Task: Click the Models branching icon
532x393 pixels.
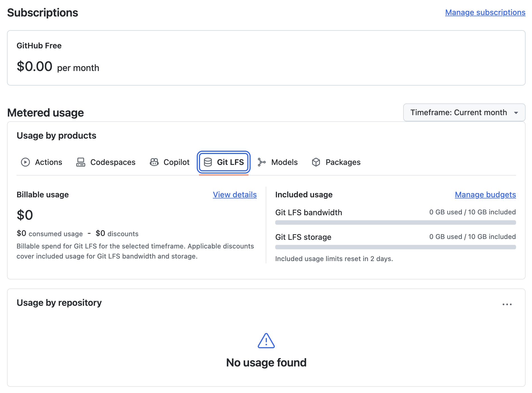Action: [x=262, y=162]
